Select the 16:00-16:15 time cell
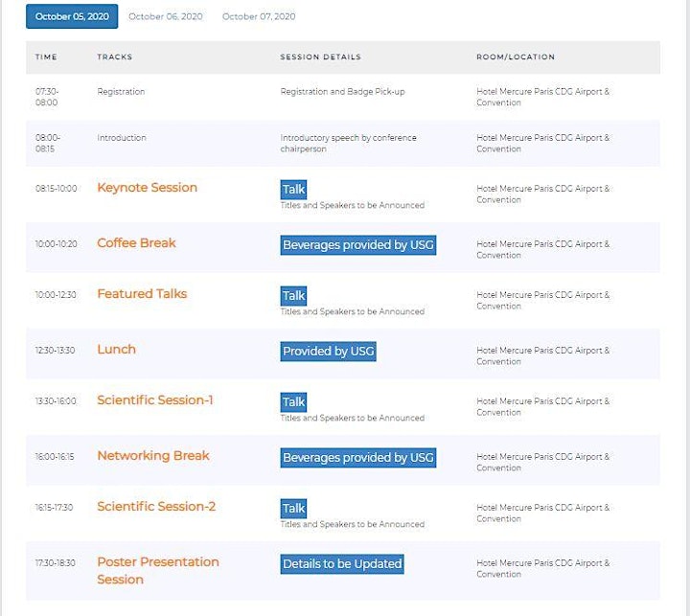690x616 pixels. pyautogui.click(x=55, y=457)
